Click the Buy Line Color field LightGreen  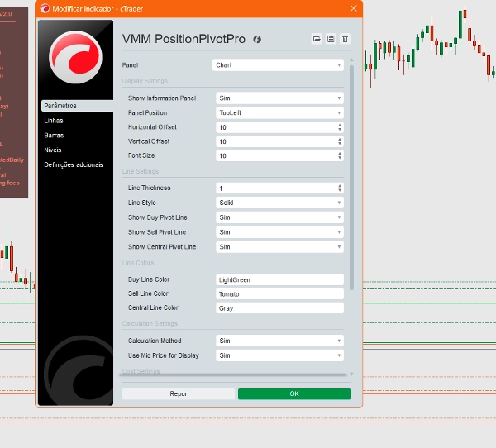(280, 279)
